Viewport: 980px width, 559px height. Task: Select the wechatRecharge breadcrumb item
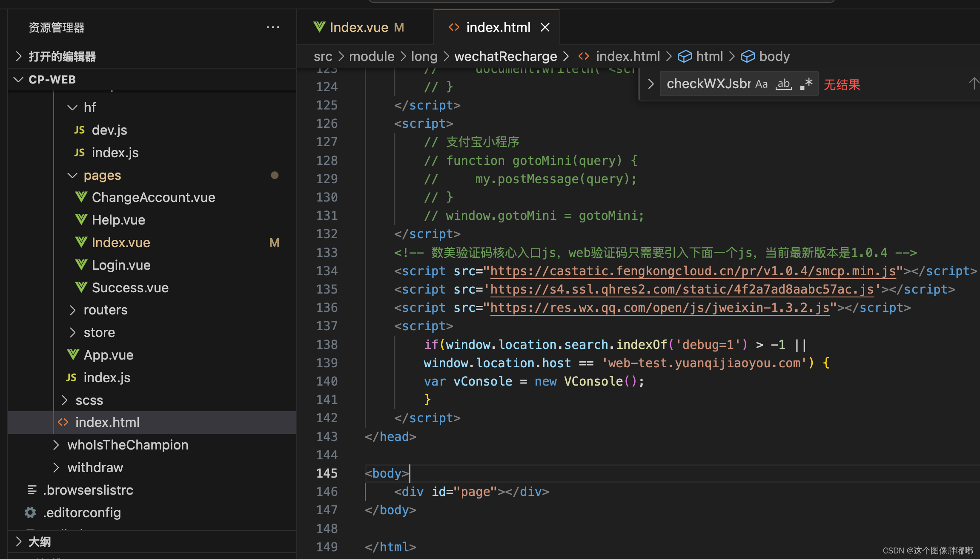505,56
